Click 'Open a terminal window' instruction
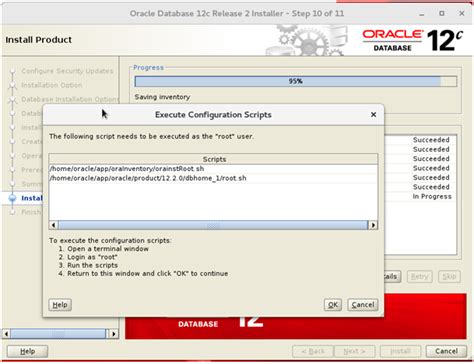 pyautogui.click(x=108, y=249)
